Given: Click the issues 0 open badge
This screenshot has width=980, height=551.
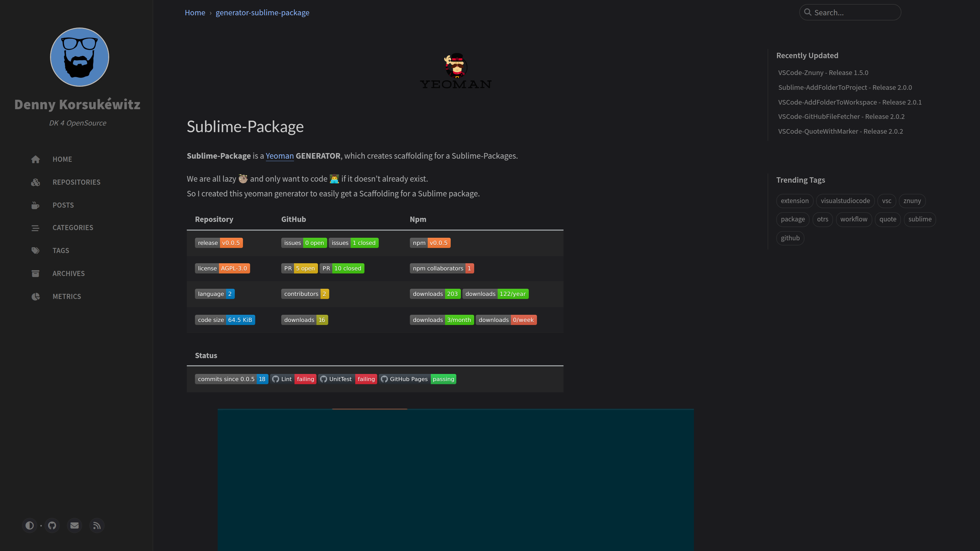Looking at the screenshot, I should pyautogui.click(x=304, y=243).
